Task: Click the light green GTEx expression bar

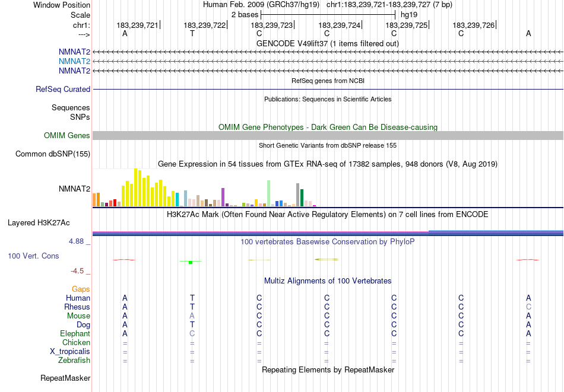Action: (269, 193)
